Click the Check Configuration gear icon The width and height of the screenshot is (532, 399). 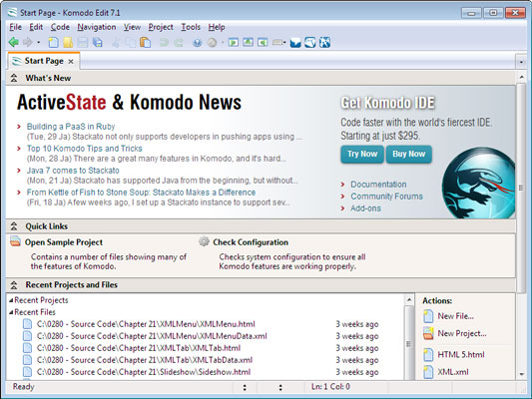[204, 241]
